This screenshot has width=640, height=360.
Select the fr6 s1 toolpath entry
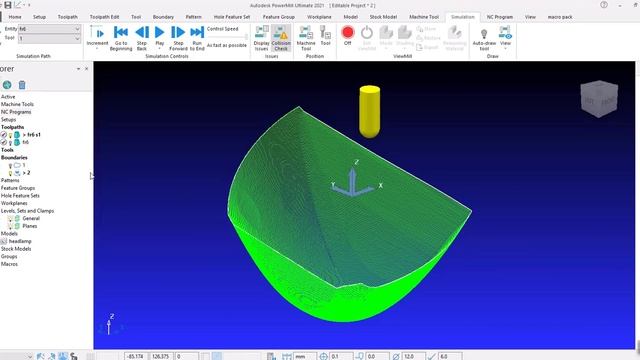pyautogui.click(x=34, y=135)
